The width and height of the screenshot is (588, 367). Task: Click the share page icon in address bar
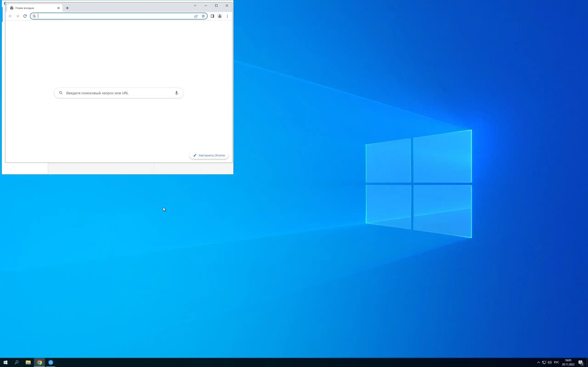(196, 16)
